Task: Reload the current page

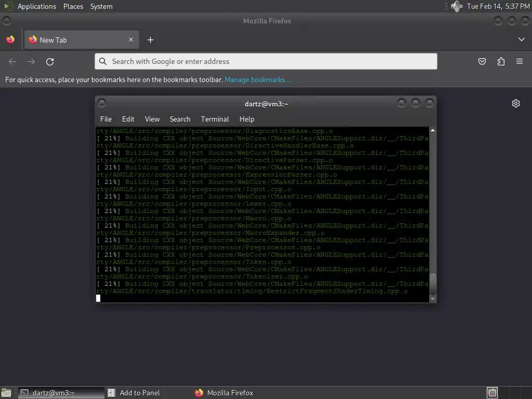Action: [x=50, y=62]
